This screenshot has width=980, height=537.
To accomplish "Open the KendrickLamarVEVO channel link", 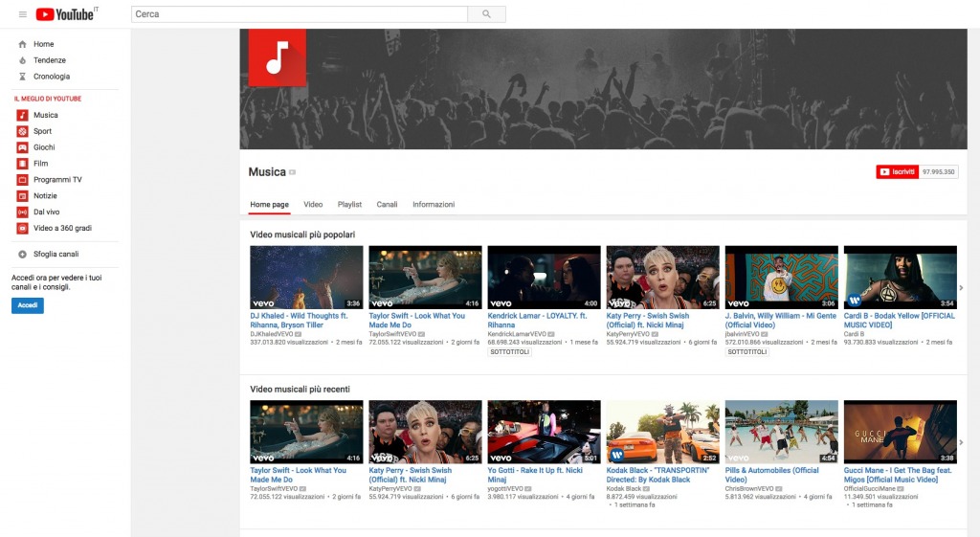I will pyautogui.click(x=517, y=334).
